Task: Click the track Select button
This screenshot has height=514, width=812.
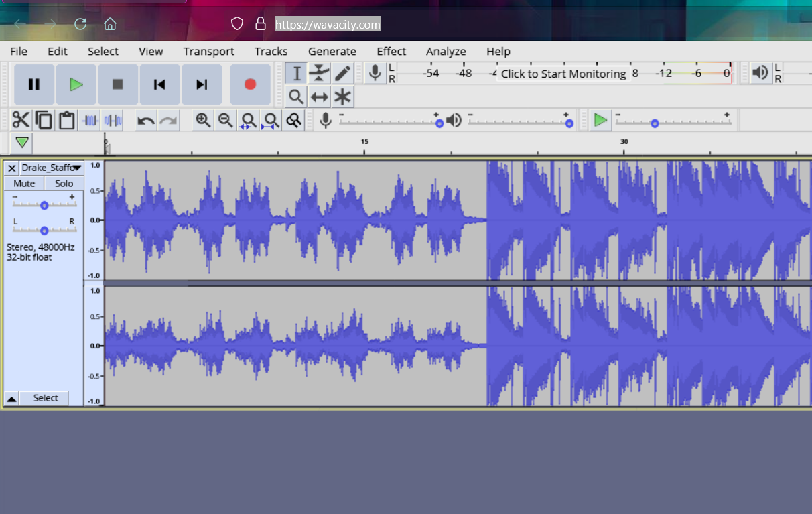Action: (x=46, y=398)
